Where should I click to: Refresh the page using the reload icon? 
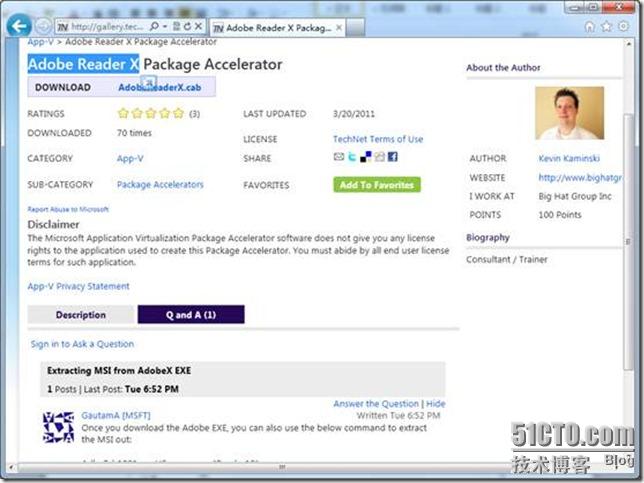coord(187,27)
